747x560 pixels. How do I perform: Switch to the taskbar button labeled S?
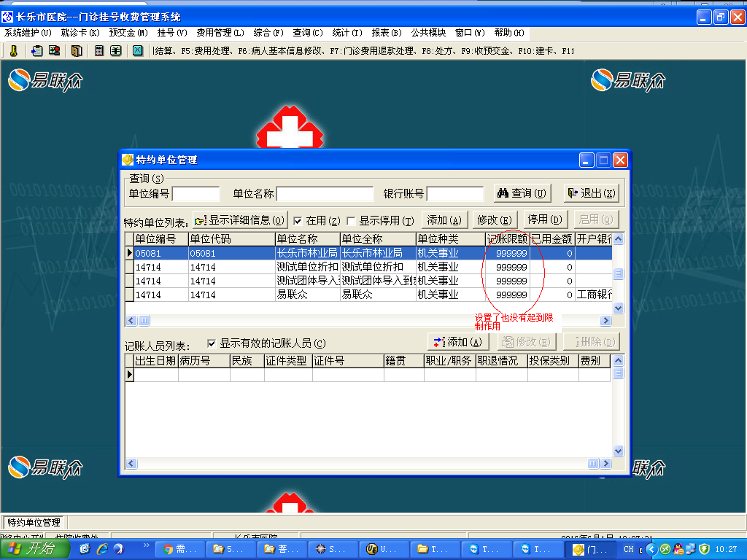point(333,549)
